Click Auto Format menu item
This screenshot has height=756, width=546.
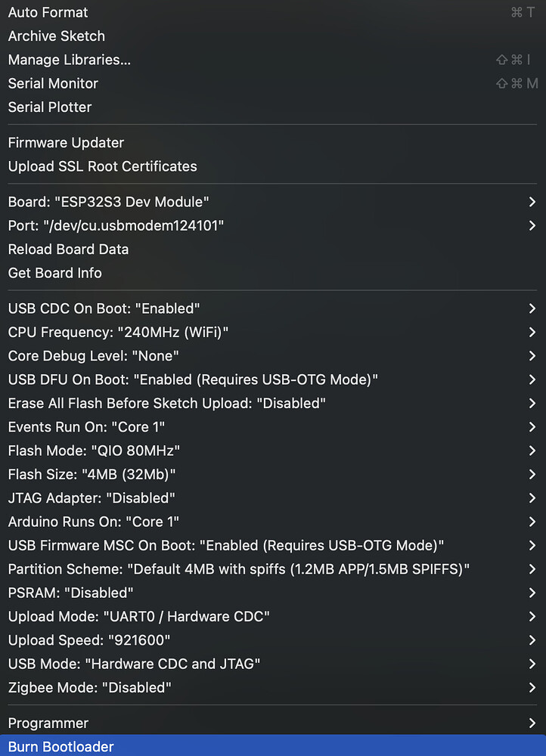coord(48,12)
